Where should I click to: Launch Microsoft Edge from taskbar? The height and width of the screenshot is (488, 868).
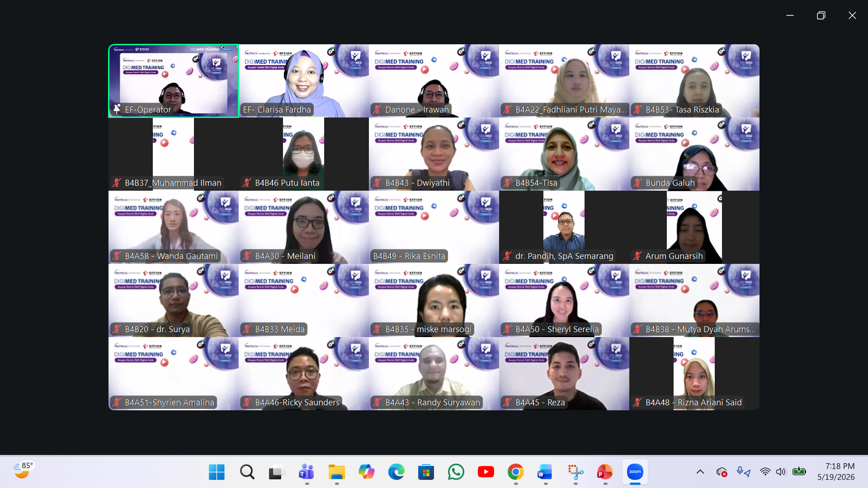tap(396, 472)
